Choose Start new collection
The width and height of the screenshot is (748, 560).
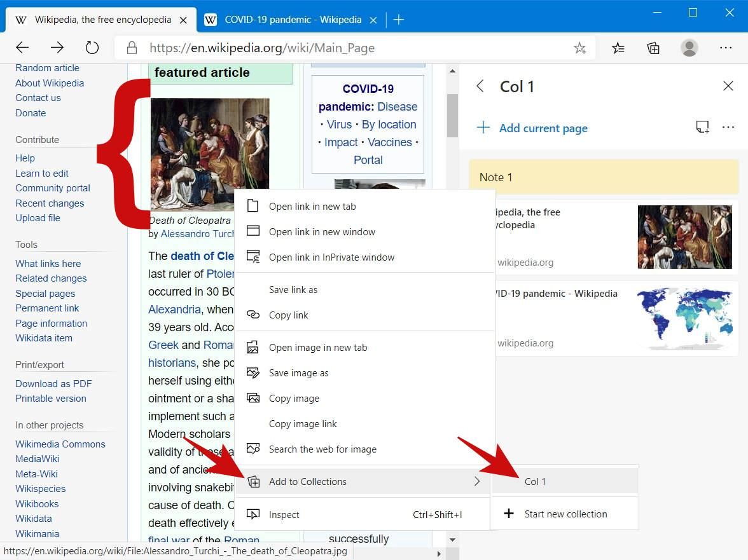click(565, 514)
